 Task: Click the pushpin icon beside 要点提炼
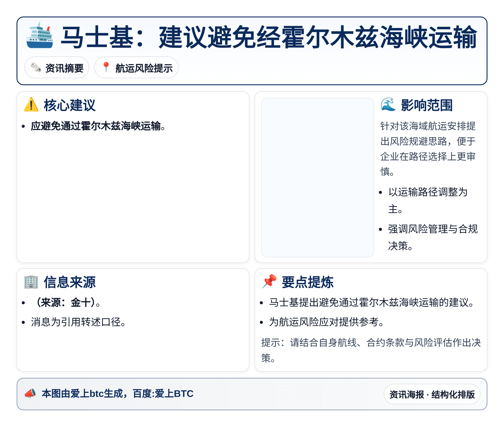[269, 281]
